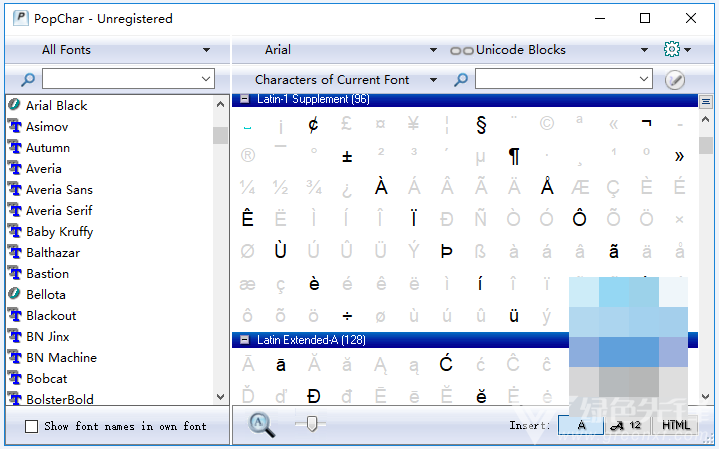
Task: Collapse the Latin Extended-A block
Action: coord(245,340)
